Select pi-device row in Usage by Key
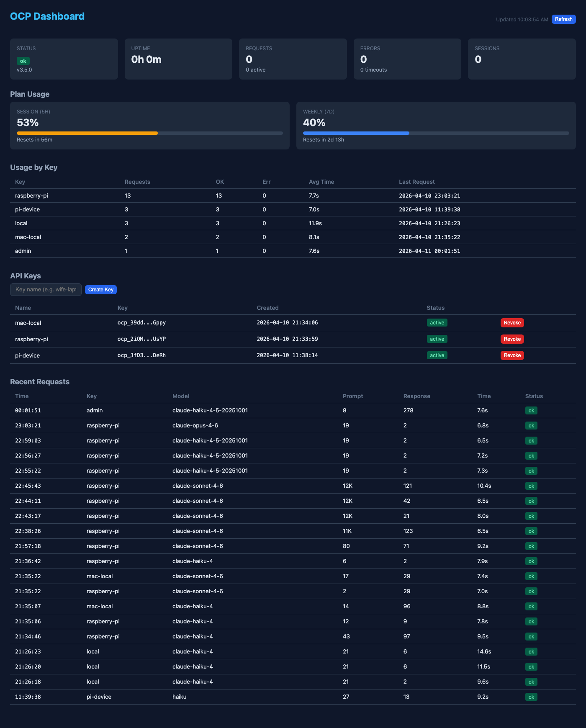The image size is (586, 728). coord(293,210)
